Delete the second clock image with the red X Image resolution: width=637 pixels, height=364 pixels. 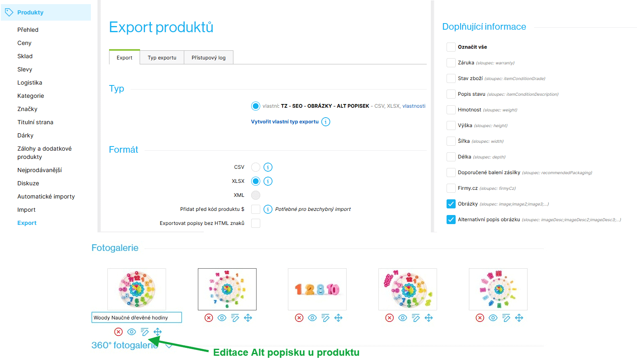(209, 318)
